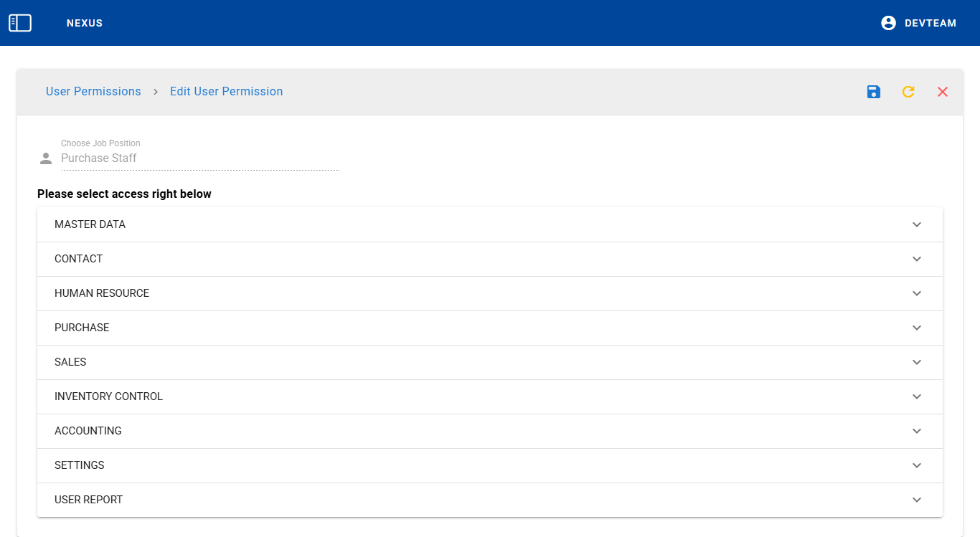Go back to User Permissions breadcrumb
The width and height of the screenshot is (980, 537).
[93, 92]
